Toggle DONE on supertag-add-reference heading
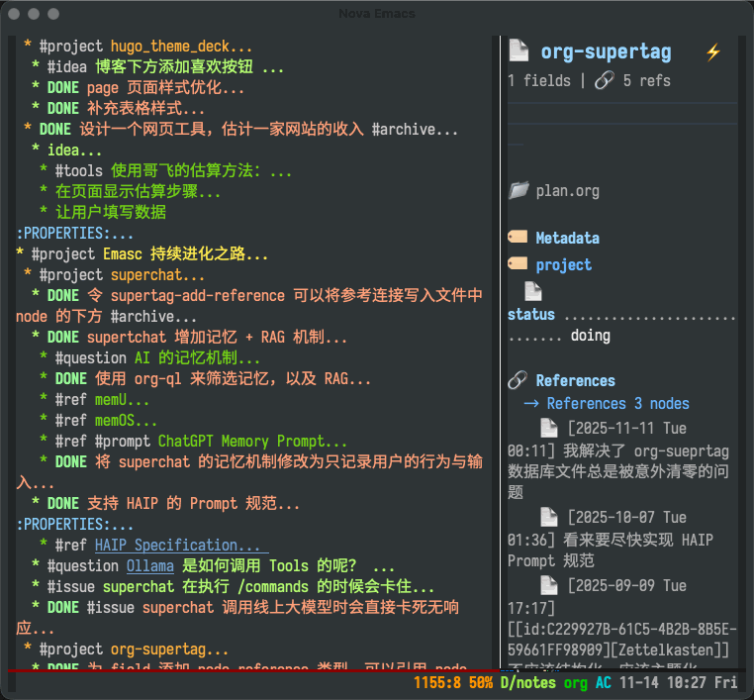This screenshot has height=700, width=754. [63, 295]
